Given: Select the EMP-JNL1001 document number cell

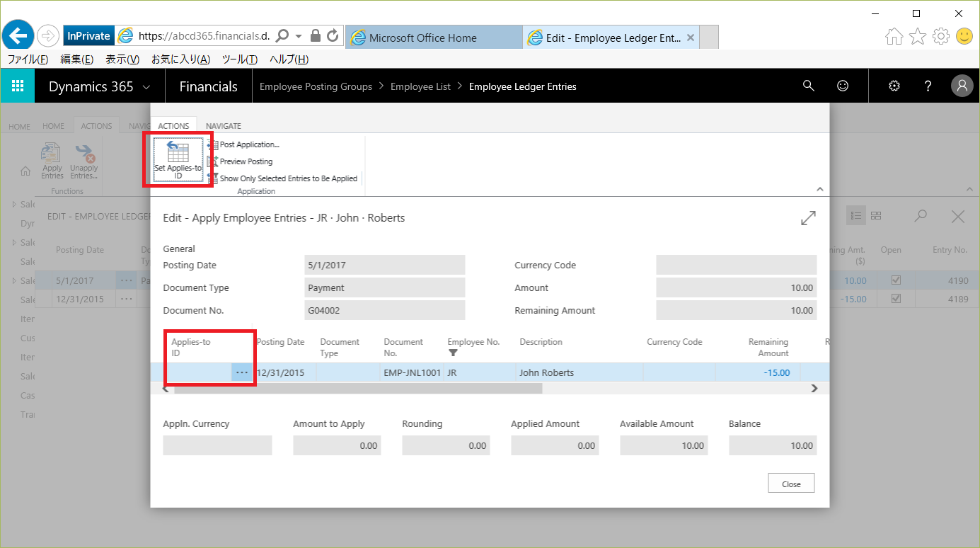Looking at the screenshot, I should [412, 372].
